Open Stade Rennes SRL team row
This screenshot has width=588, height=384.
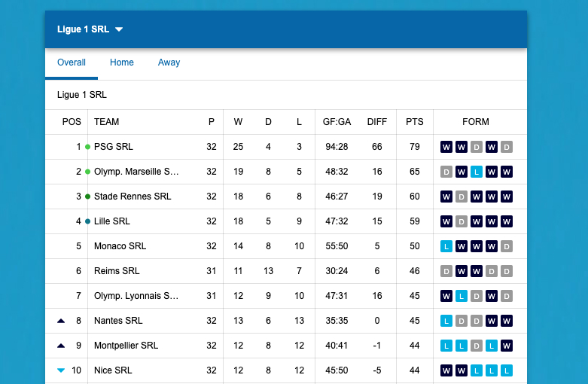pos(133,196)
